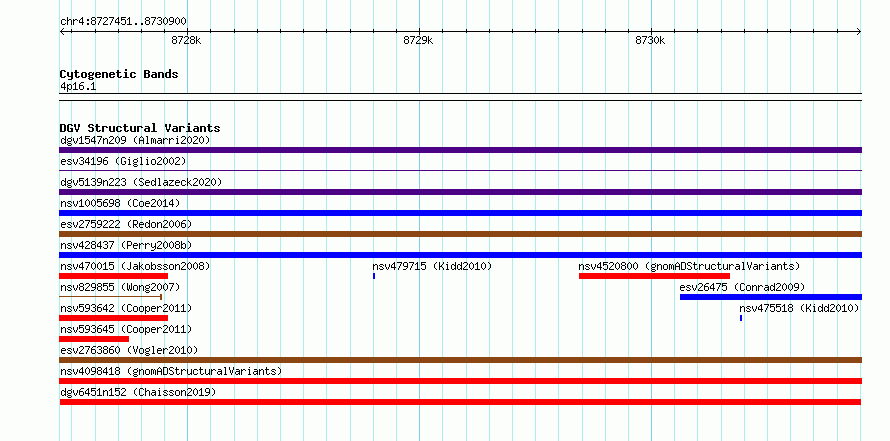Viewport: 890px width, 441px height.
Task: Open the nsv470015 (Jakobsson2008) label
Action: (x=135, y=266)
